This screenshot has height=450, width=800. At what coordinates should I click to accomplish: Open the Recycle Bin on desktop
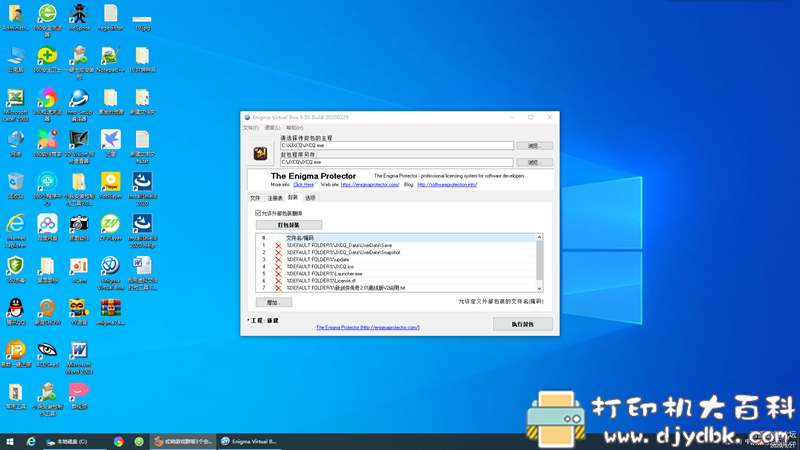click(x=16, y=186)
